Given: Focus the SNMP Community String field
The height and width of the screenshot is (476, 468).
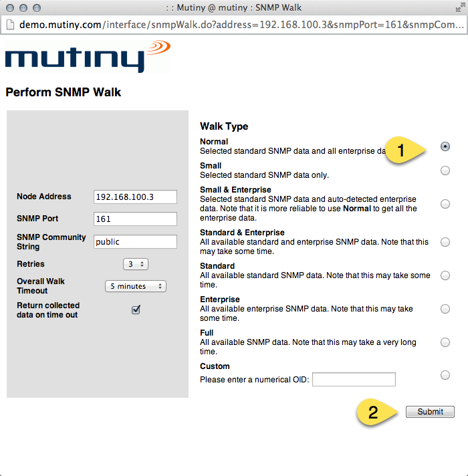Looking at the screenshot, I should pos(135,241).
